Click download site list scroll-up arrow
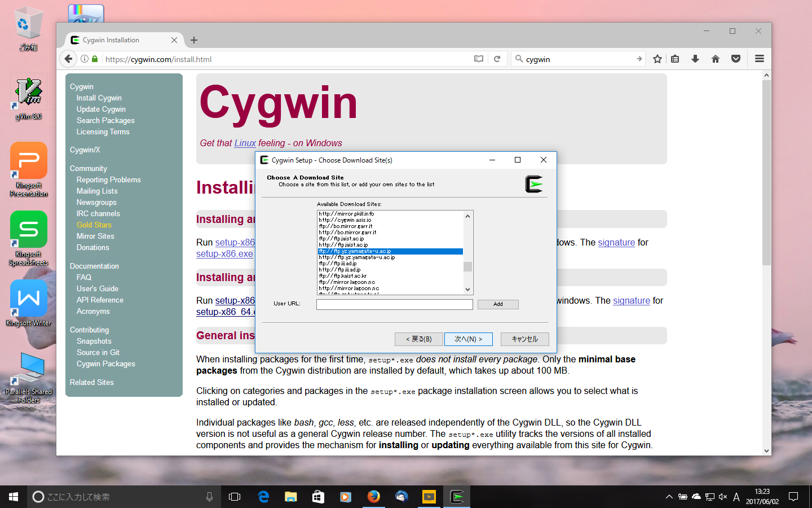The width and height of the screenshot is (812, 508). pos(467,216)
